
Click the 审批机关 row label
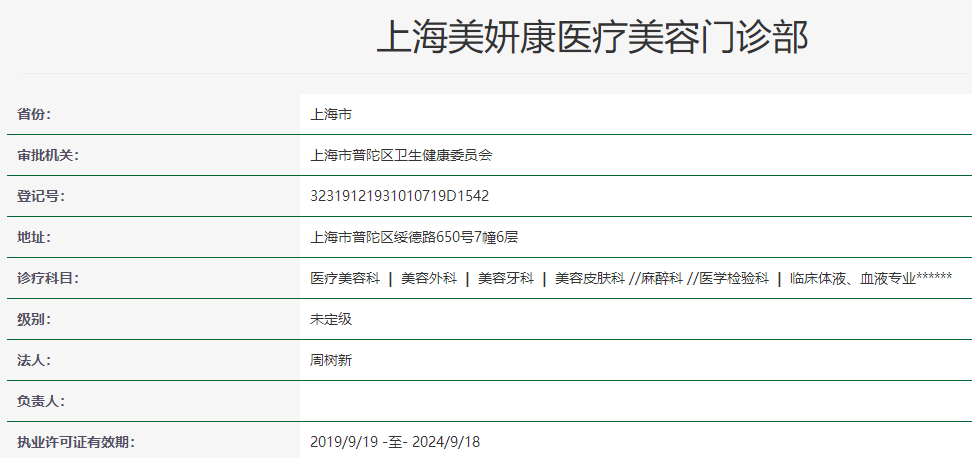coord(48,155)
